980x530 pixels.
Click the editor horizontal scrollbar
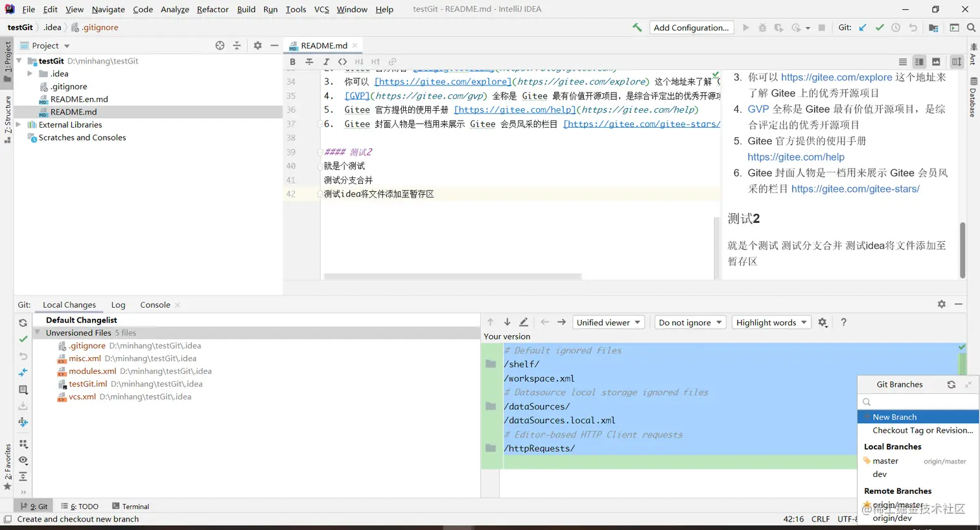452,276
